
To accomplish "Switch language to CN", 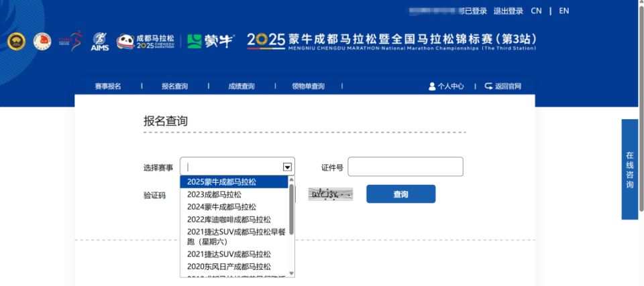I will [537, 11].
